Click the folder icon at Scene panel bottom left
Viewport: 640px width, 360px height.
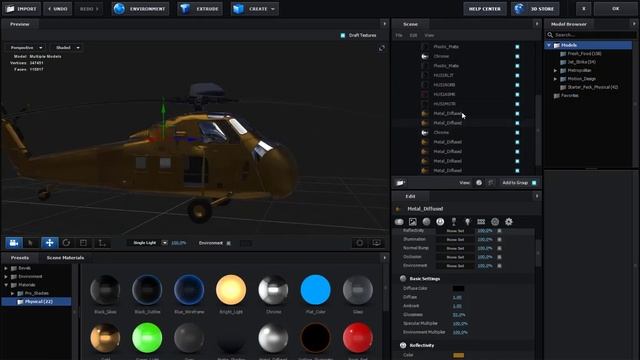(400, 183)
